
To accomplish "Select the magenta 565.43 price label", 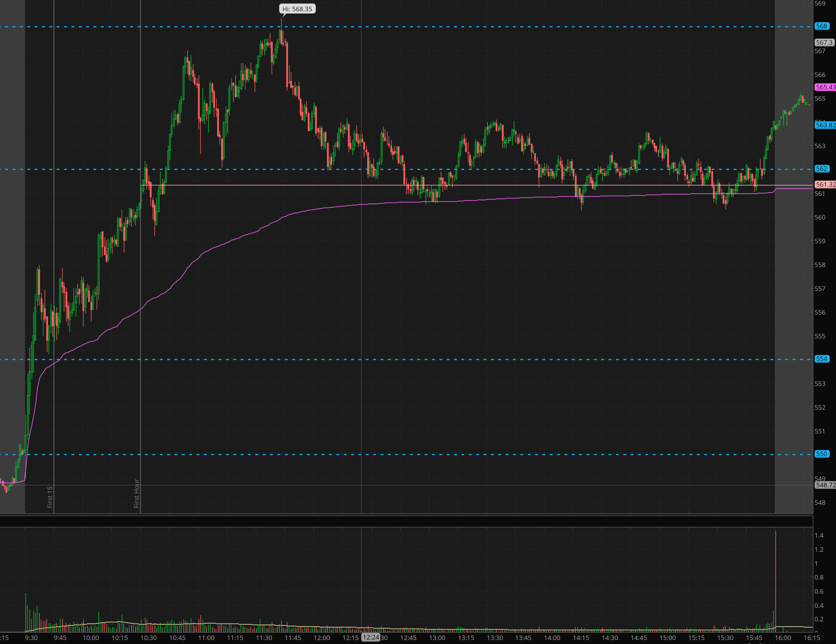I will [825, 87].
